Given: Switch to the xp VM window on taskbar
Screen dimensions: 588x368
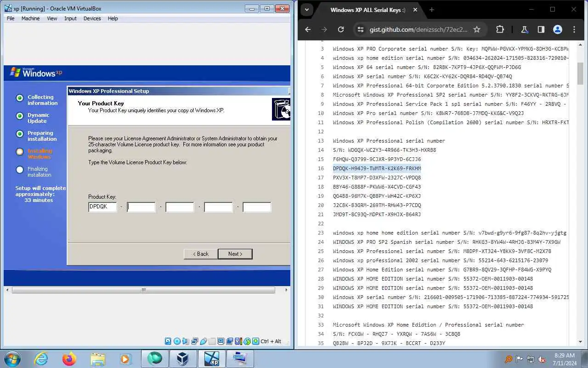Looking at the screenshot, I should tap(211, 358).
